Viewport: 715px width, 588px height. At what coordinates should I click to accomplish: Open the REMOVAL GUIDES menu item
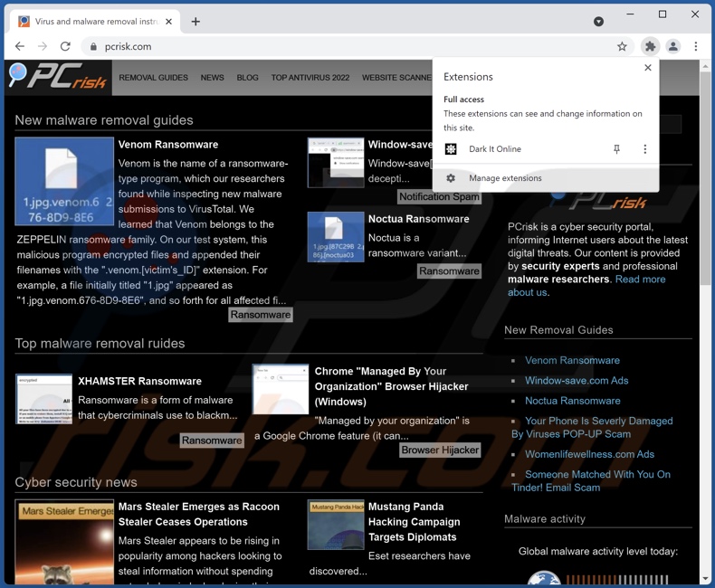153,78
